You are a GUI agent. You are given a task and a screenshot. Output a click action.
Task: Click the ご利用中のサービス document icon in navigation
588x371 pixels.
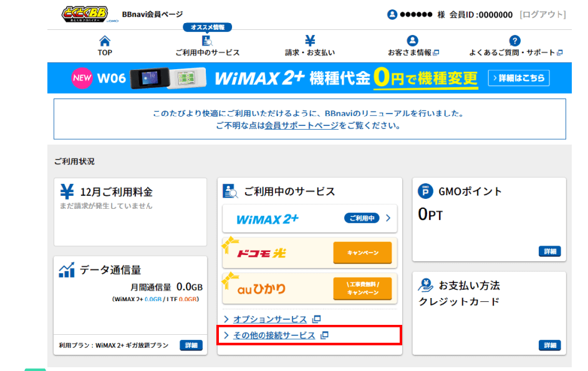point(207,41)
